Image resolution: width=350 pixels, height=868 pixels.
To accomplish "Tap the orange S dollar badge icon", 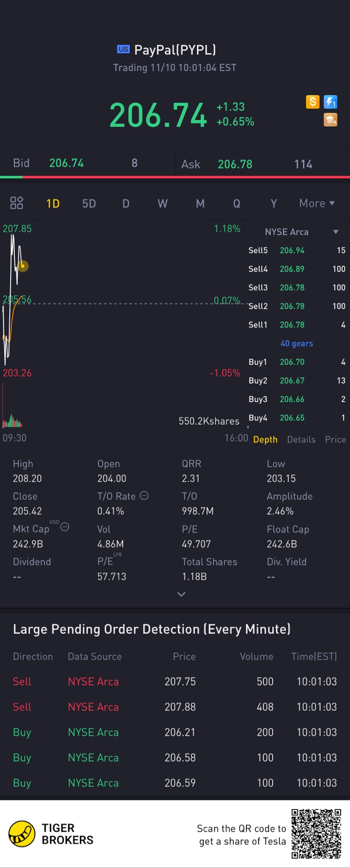I will [313, 102].
